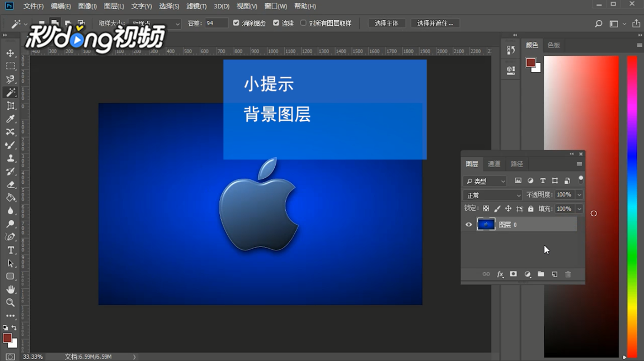Delete layer with trash icon

(x=568, y=274)
